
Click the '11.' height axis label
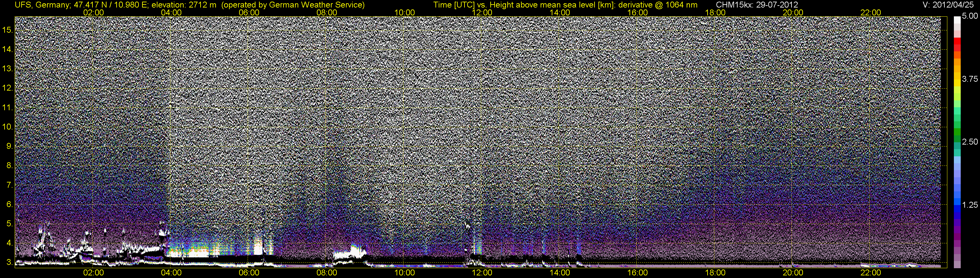coord(8,108)
